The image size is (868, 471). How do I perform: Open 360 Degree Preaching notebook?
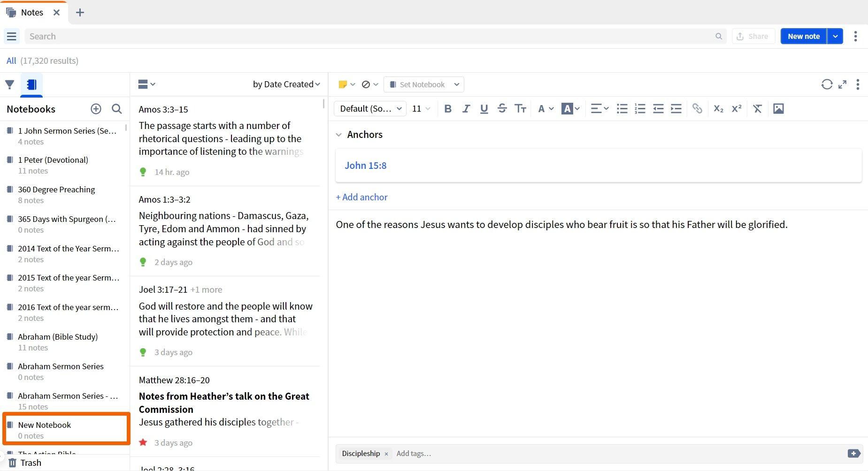click(x=66, y=195)
